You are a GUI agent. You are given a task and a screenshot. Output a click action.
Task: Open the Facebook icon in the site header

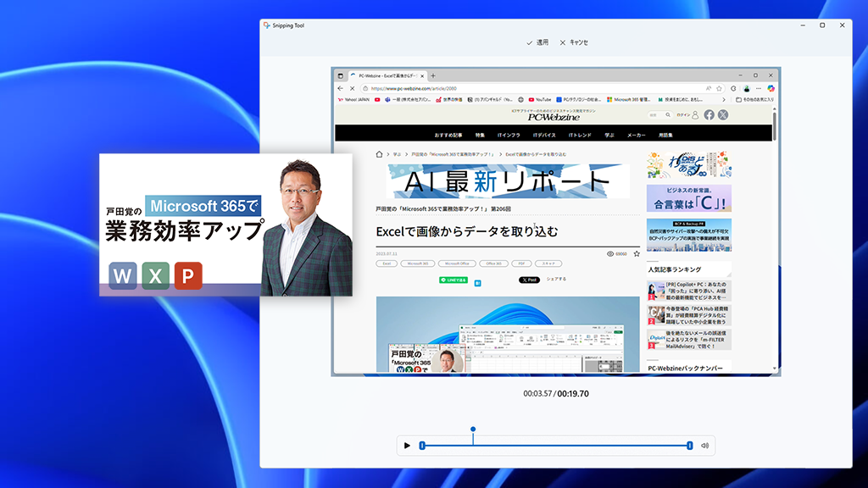point(709,115)
